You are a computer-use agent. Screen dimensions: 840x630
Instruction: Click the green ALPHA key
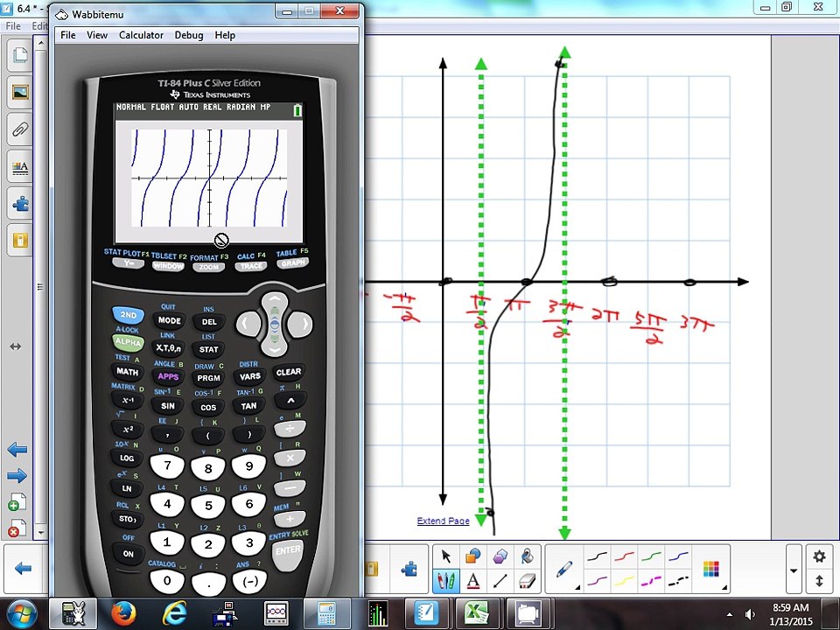tap(129, 342)
